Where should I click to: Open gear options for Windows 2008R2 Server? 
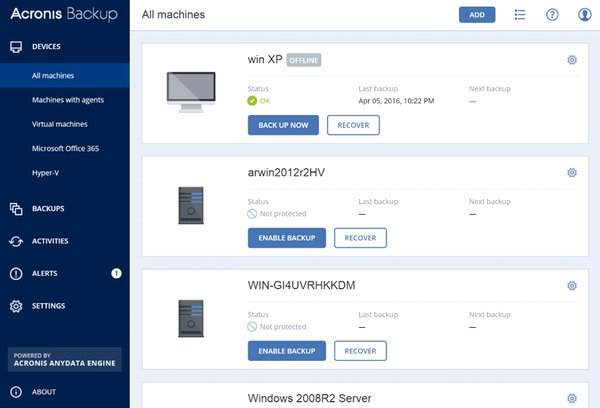click(x=572, y=398)
